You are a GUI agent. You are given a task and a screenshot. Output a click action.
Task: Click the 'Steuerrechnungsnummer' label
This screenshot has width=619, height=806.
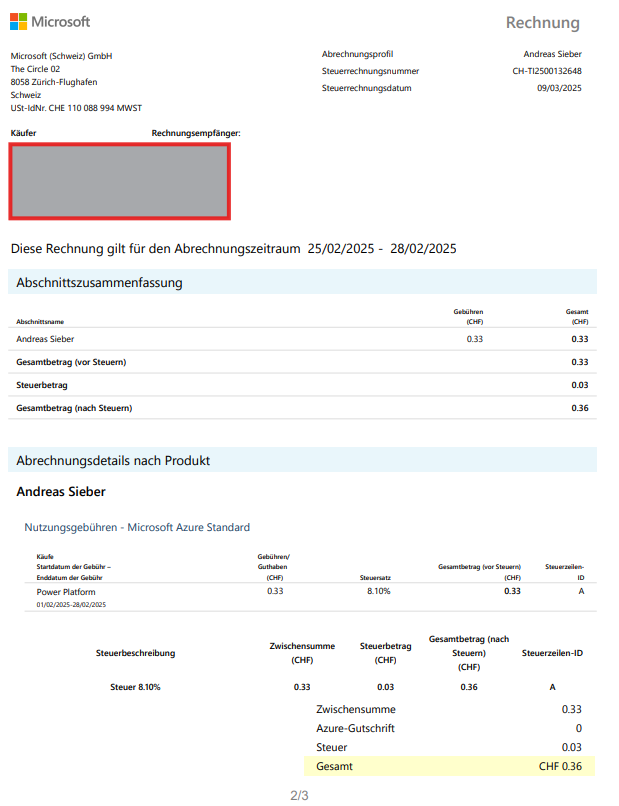(370, 71)
